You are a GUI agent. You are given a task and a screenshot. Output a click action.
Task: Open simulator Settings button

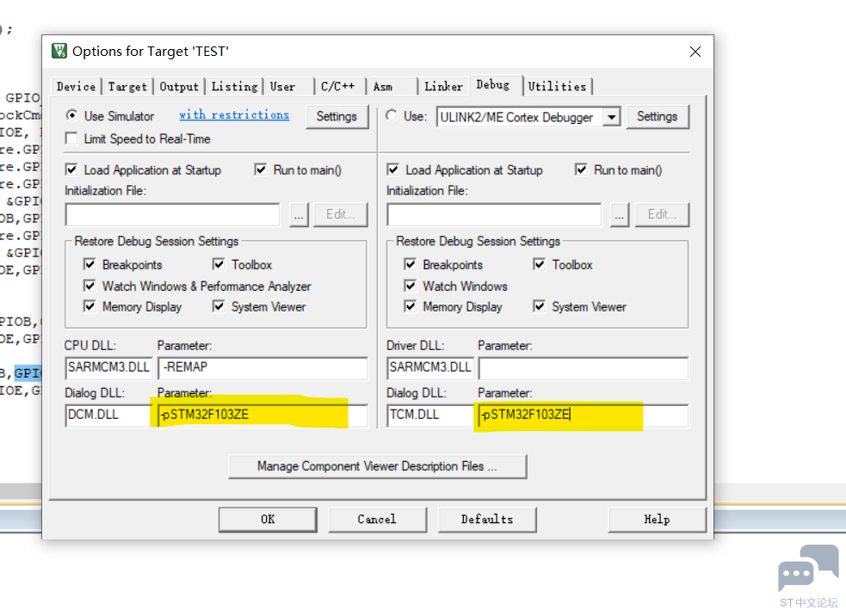point(337,116)
